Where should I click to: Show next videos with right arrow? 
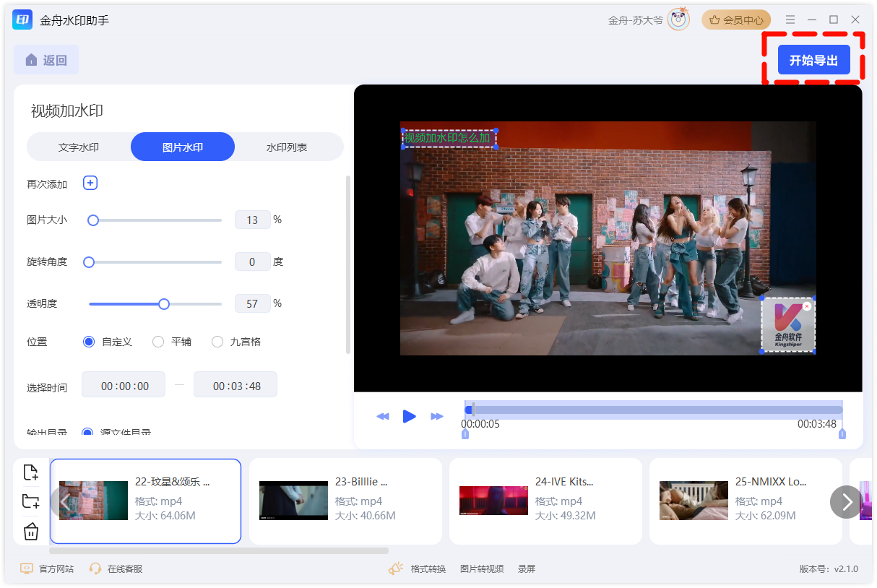point(846,501)
